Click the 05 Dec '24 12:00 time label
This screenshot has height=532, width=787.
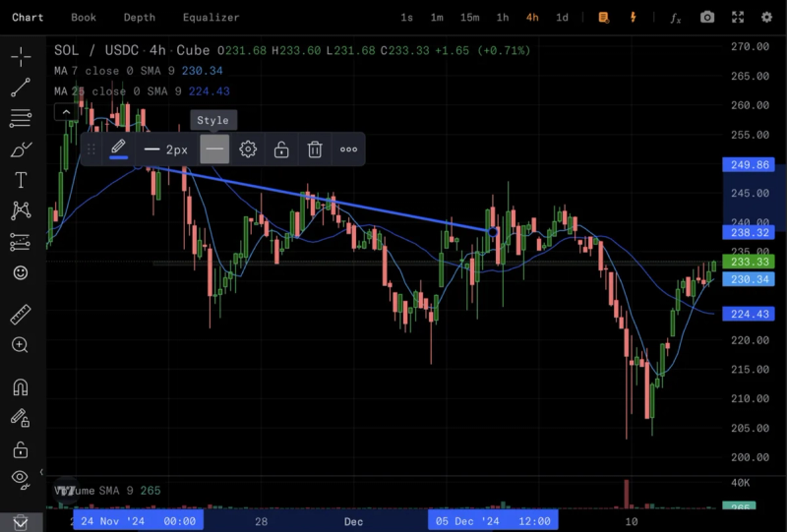pos(493,521)
